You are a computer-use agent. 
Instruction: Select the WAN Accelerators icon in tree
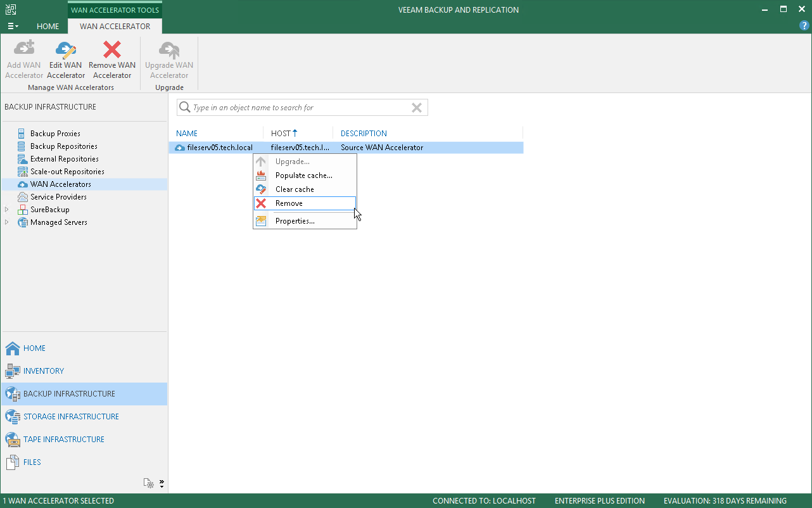[x=23, y=184]
